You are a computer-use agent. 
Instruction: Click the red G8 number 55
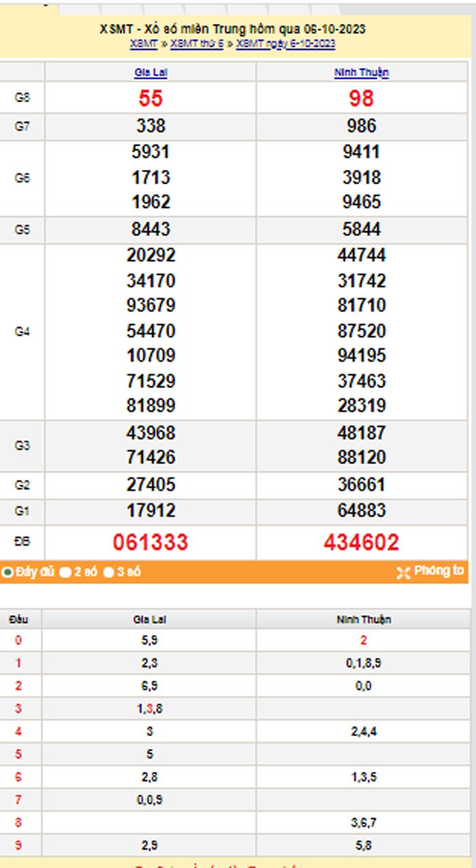150,99
